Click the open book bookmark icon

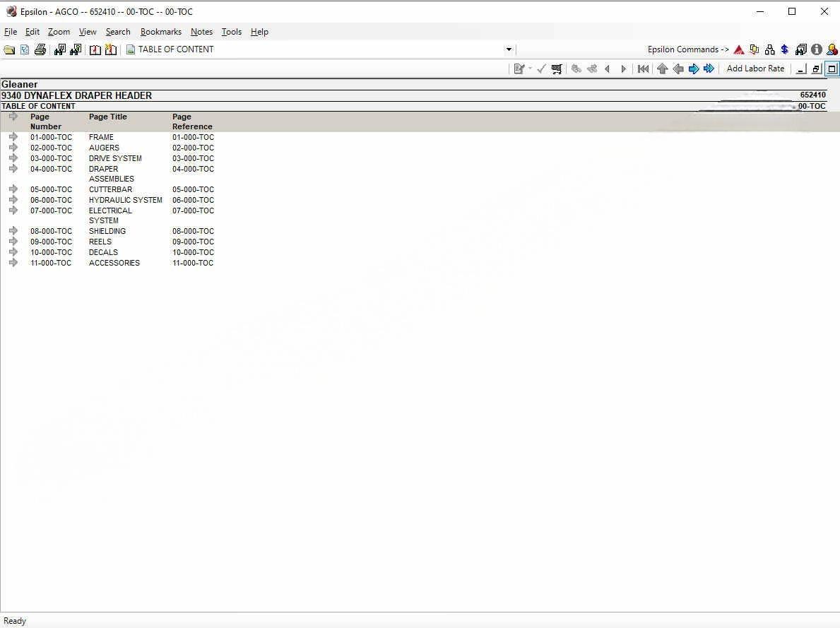click(95, 49)
